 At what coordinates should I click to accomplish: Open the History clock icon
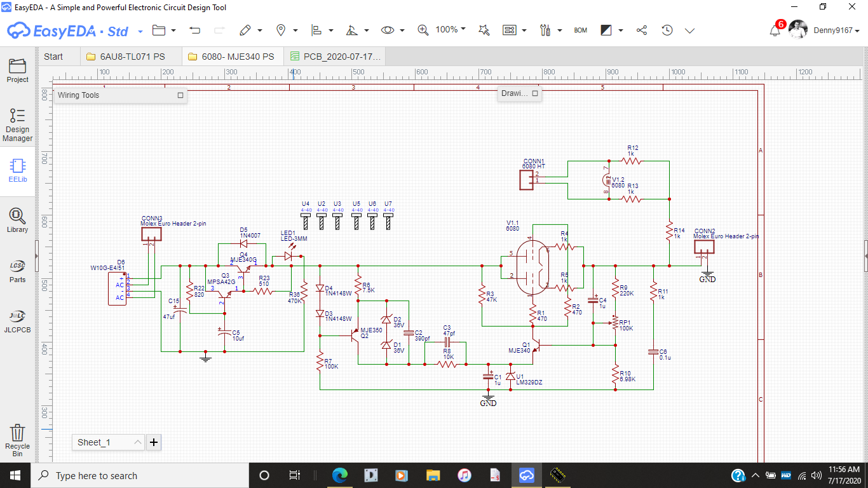click(x=667, y=30)
